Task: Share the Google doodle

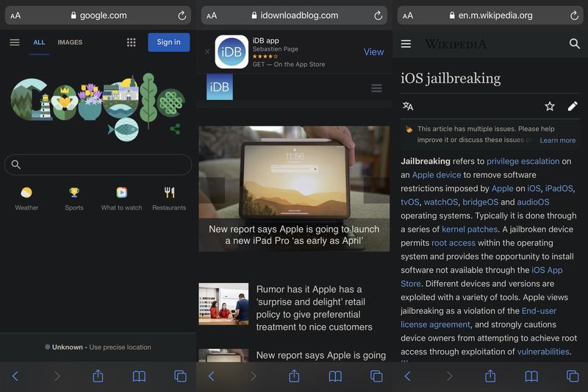Action: (175, 129)
